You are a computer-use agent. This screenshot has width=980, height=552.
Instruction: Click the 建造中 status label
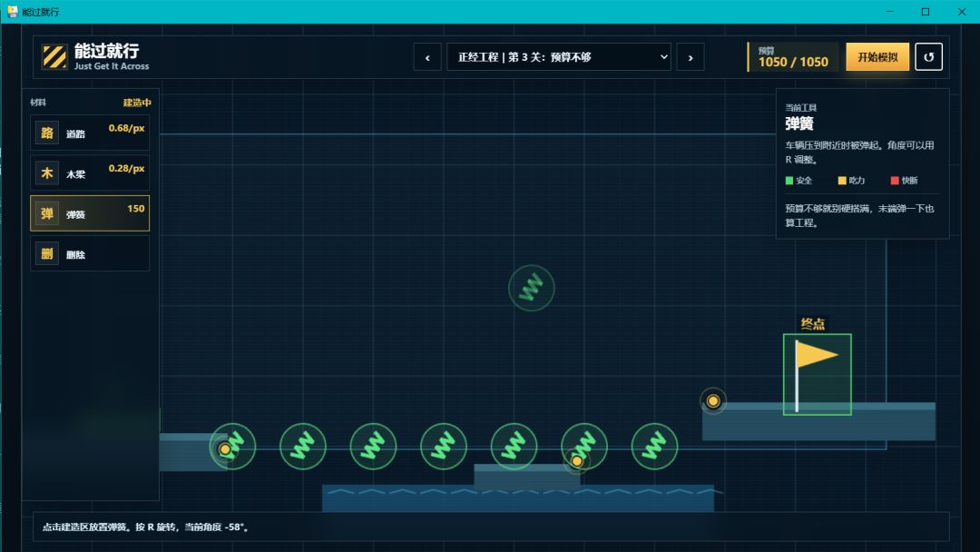coord(137,103)
